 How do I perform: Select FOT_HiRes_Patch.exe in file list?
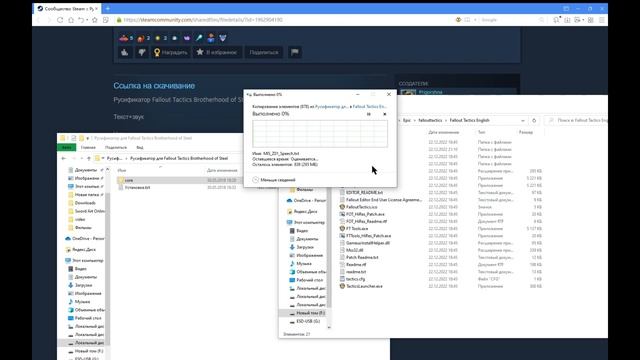(362, 214)
